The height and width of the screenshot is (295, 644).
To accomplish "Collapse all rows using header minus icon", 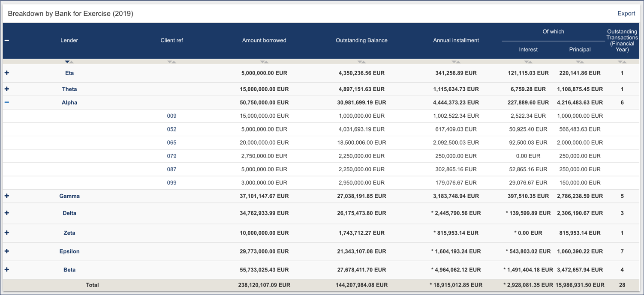I will pyautogui.click(x=6, y=40).
